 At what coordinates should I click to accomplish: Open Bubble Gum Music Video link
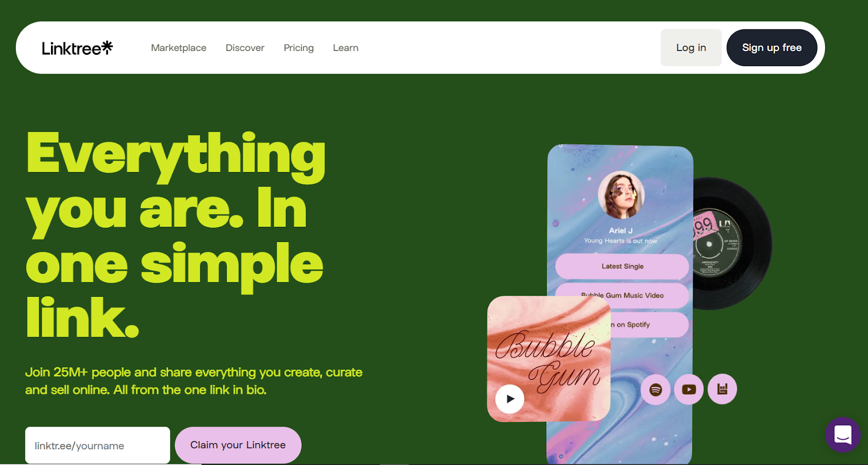point(622,295)
